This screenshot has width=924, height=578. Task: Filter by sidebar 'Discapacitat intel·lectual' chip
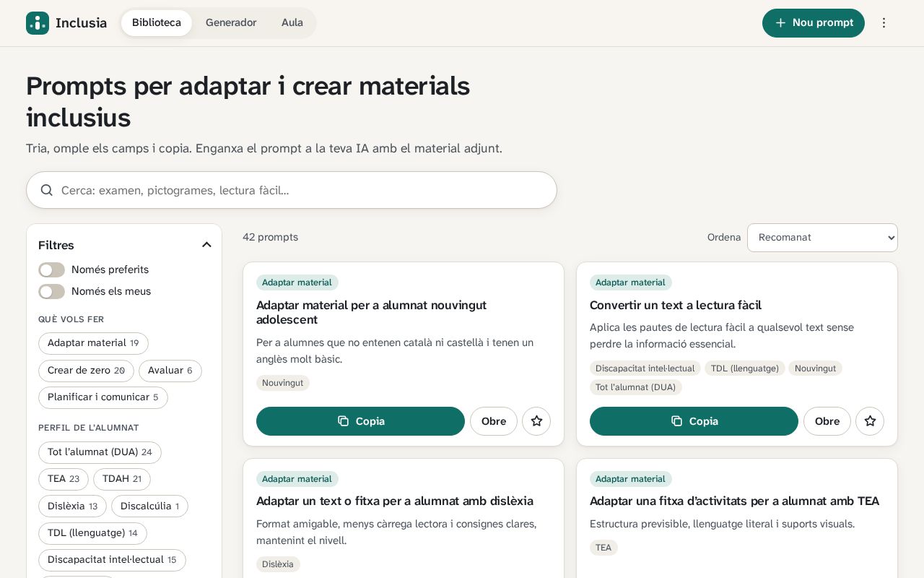[112, 560]
